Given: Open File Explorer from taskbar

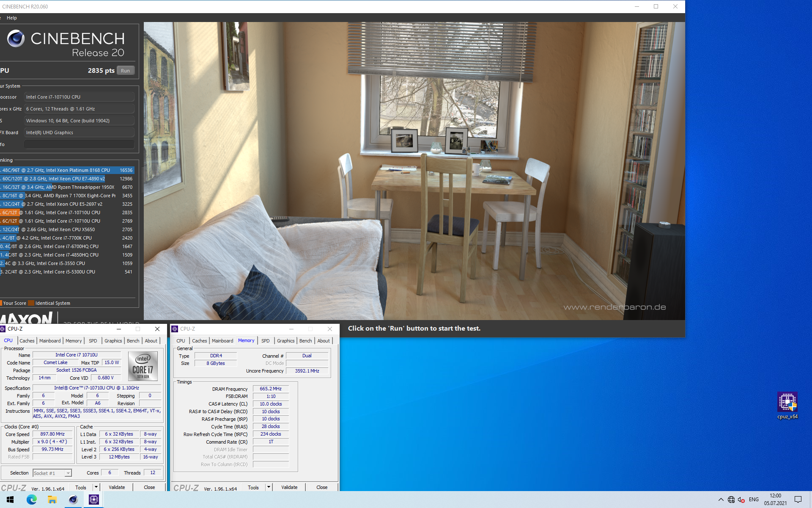Looking at the screenshot, I should pyautogui.click(x=52, y=500).
